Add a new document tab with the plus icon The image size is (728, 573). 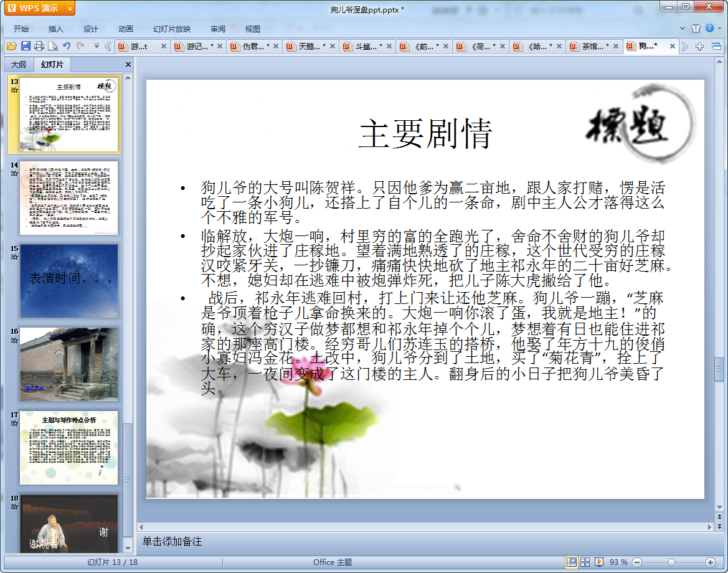700,46
